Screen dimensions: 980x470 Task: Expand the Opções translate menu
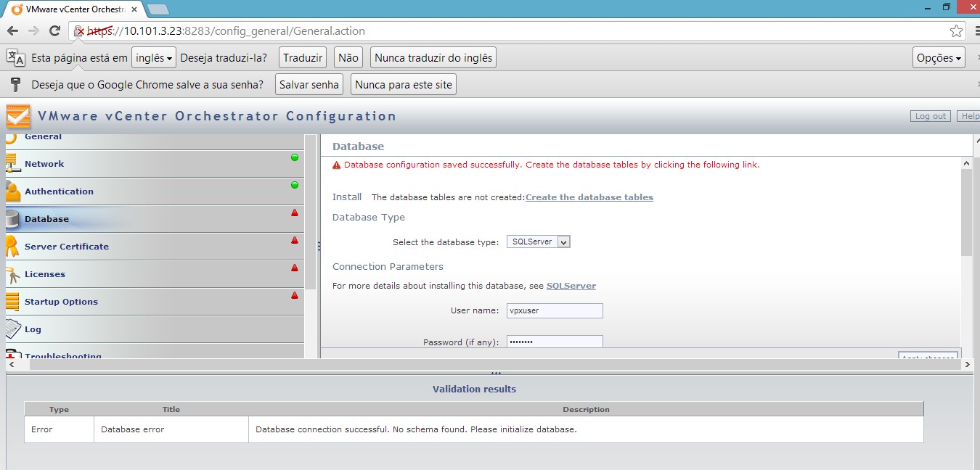[938, 58]
